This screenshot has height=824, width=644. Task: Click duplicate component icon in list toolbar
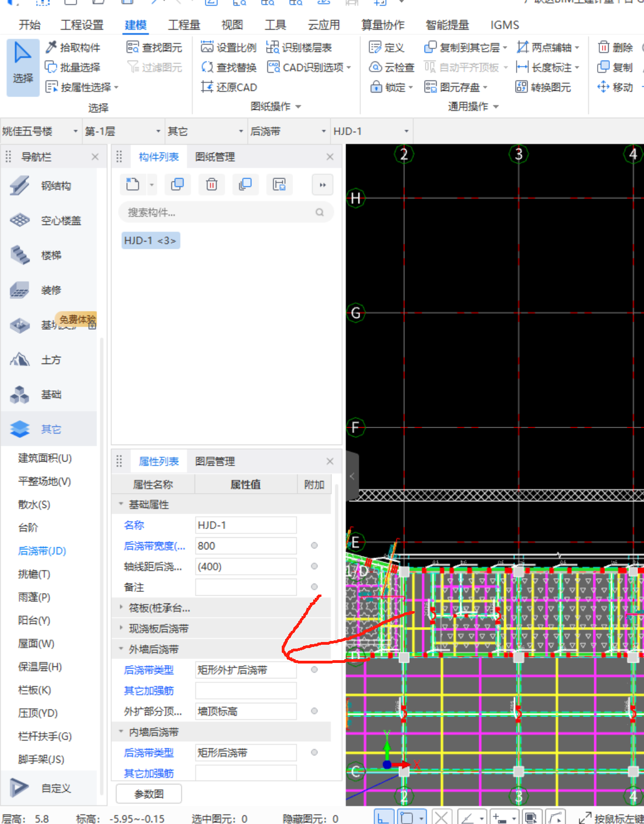click(x=178, y=184)
